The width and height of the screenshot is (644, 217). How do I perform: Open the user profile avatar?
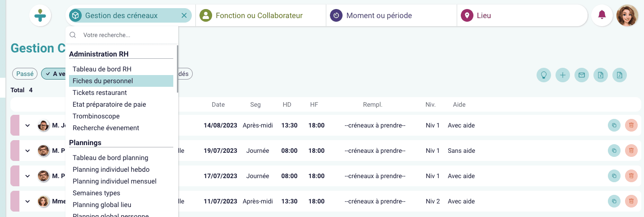tap(627, 15)
